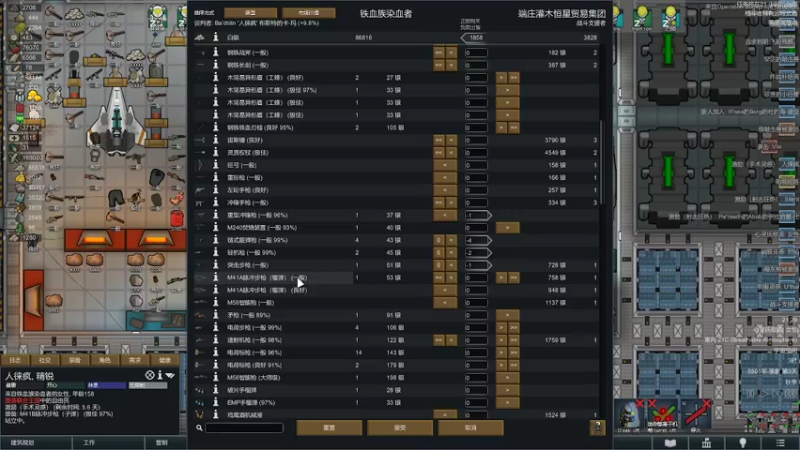Select the spaceship on the map
The image size is (800, 450).
coord(116,121)
